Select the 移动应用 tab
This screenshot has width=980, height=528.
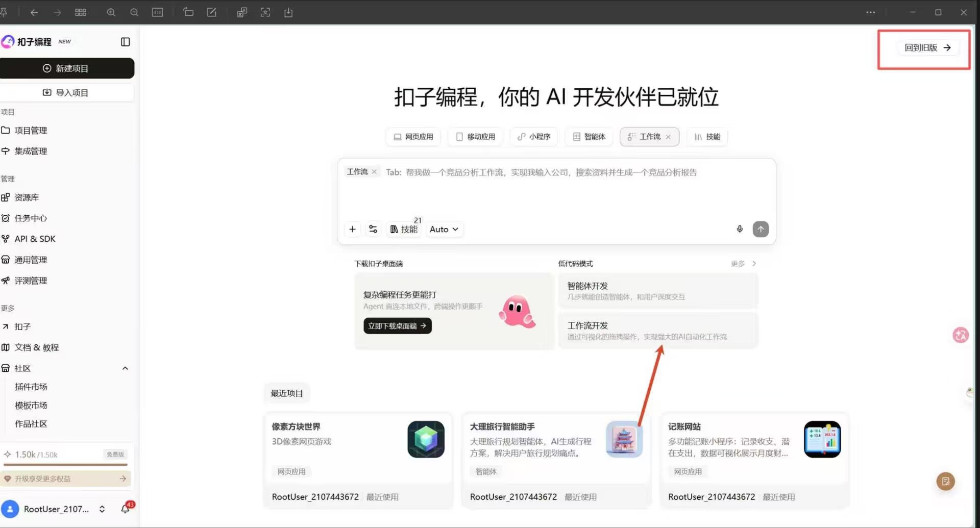click(x=475, y=137)
